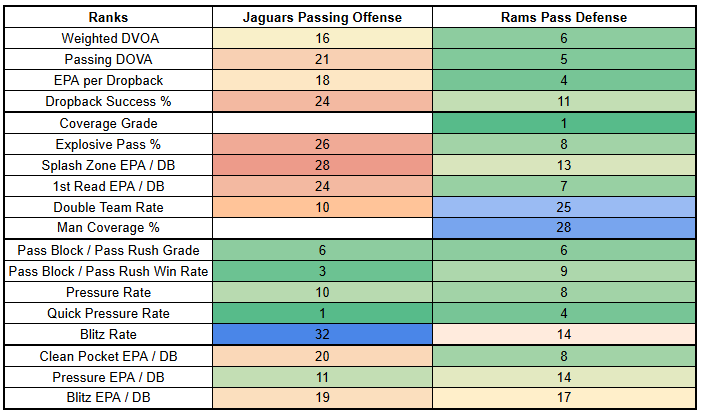Click the Jaguars Pass Block Win Rate value 3
The width and height of the screenshot is (702, 416).
click(322, 272)
